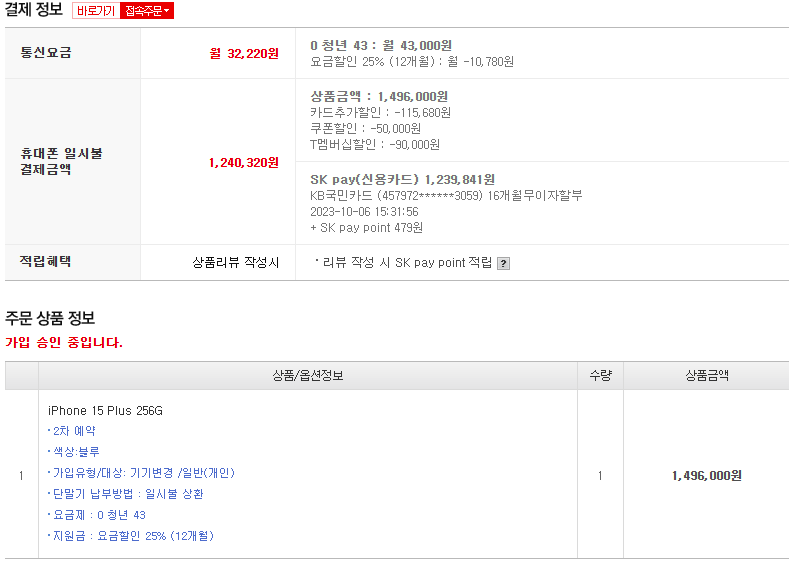Click the 지원금 요금할인 25% line
Screen dimensions: 789x567
(x=132, y=536)
